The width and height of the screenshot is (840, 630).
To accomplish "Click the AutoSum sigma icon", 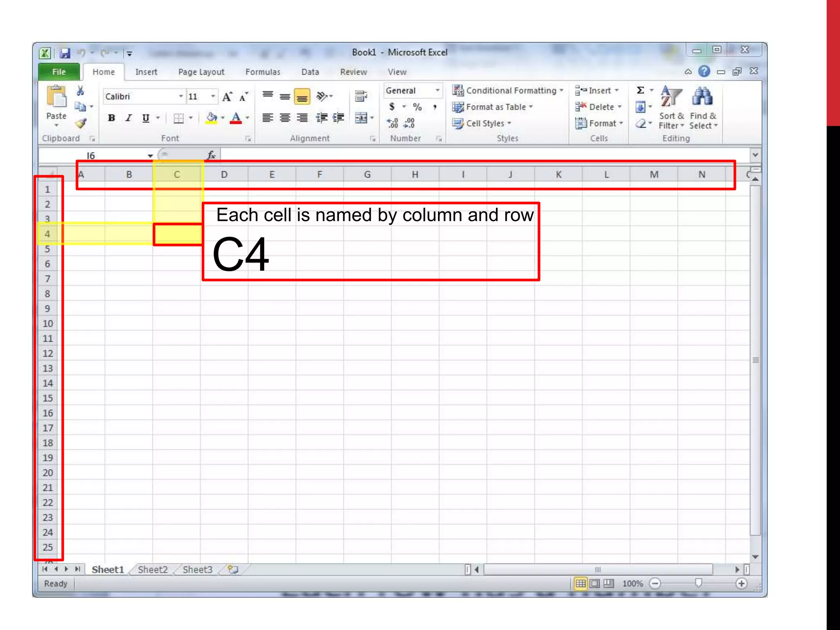I will coord(640,90).
